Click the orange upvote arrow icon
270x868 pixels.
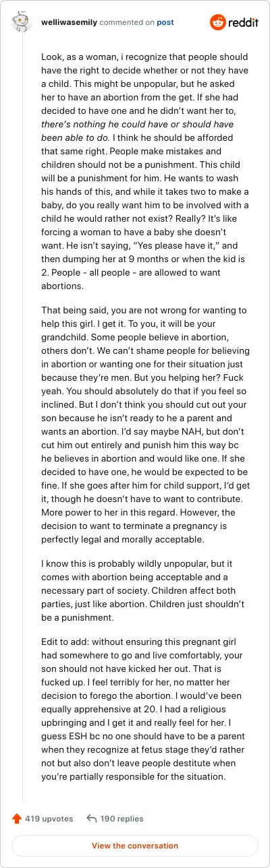point(17,819)
